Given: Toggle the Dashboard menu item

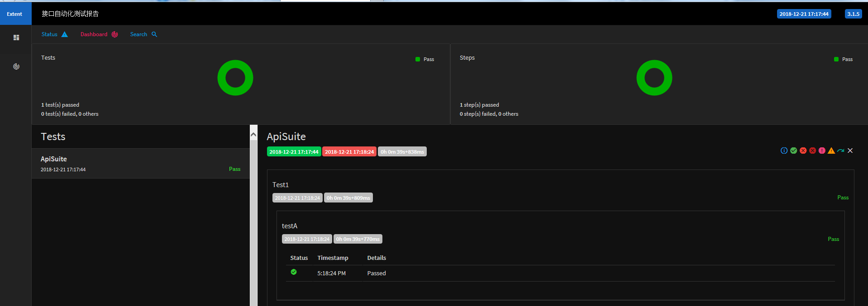Looking at the screenshot, I should pos(99,34).
